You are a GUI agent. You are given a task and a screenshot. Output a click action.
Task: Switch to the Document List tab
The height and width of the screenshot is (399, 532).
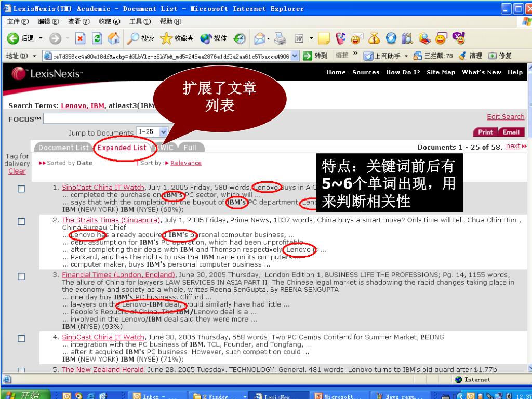63,148
